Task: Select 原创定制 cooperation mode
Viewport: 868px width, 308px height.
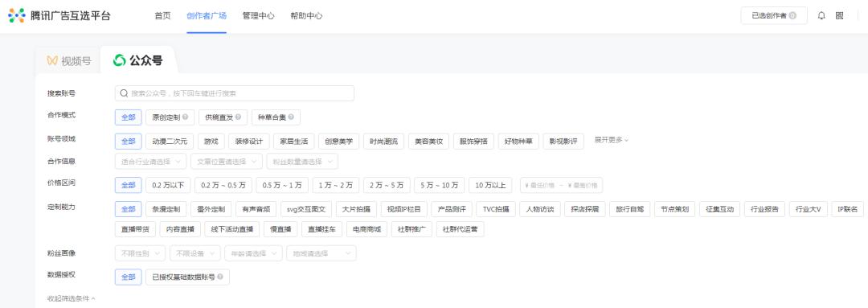Action: click(170, 117)
